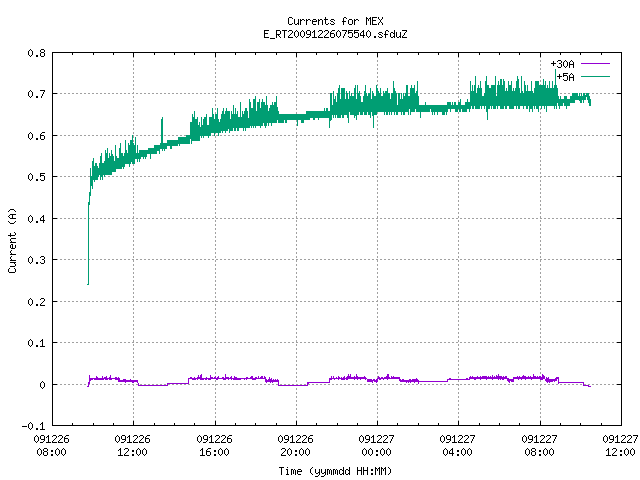Click the y-axis tick label -0.1
640x480 pixels.
33,426
